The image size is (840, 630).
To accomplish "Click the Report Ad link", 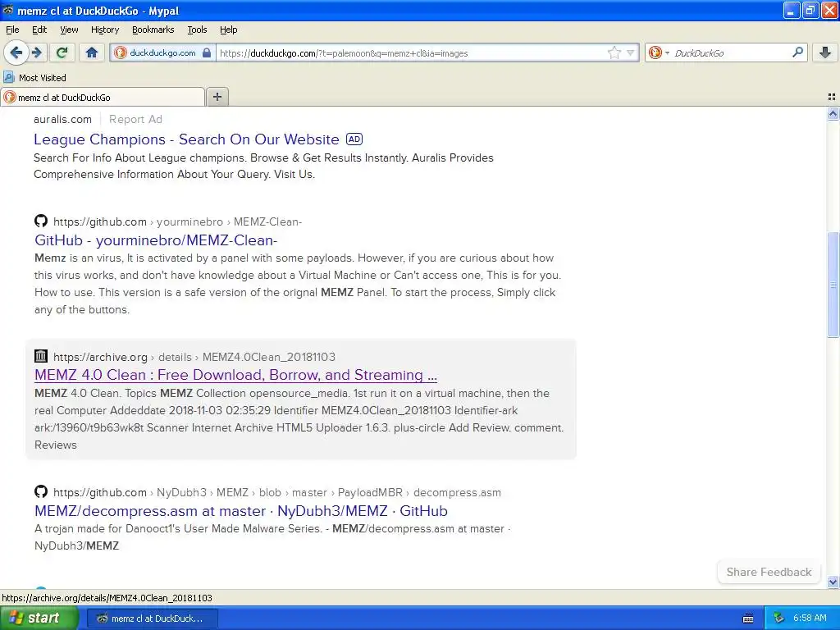I will [135, 120].
